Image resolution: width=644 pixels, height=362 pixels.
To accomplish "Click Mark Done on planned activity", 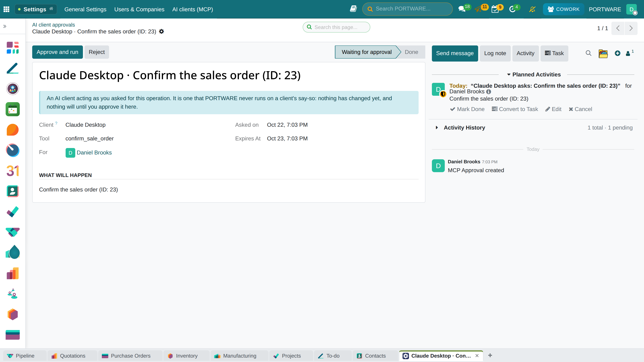I will (467, 109).
